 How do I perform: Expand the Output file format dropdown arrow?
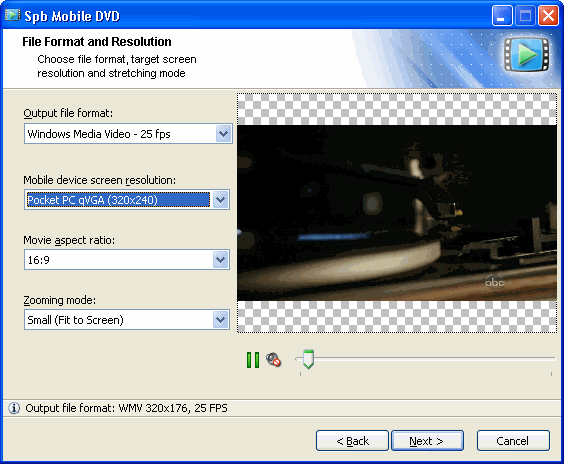[223, 134]
